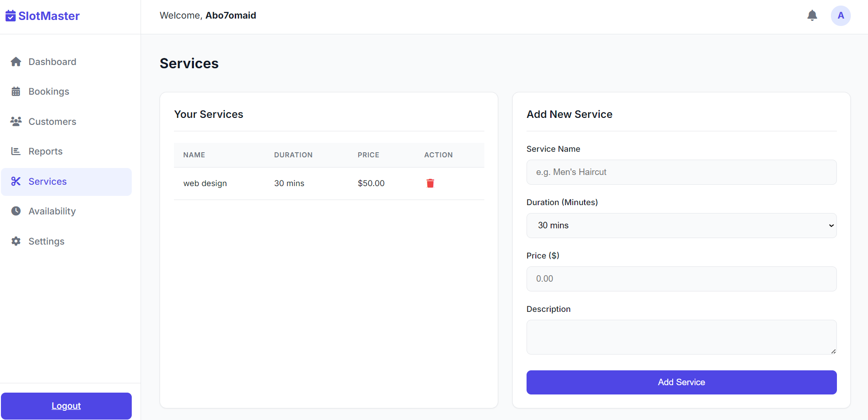868x420 pixels.
Task: Click the Services scissors icon
Action: coord(16,181)
